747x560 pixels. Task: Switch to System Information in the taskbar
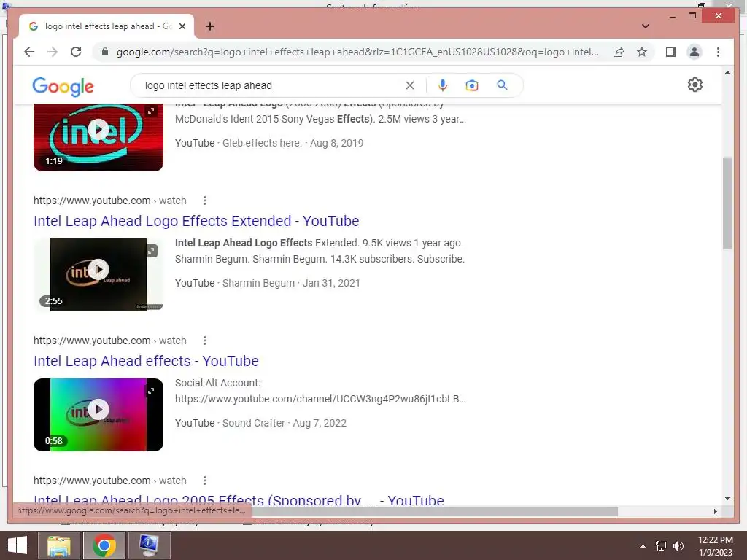coord(149,545)
